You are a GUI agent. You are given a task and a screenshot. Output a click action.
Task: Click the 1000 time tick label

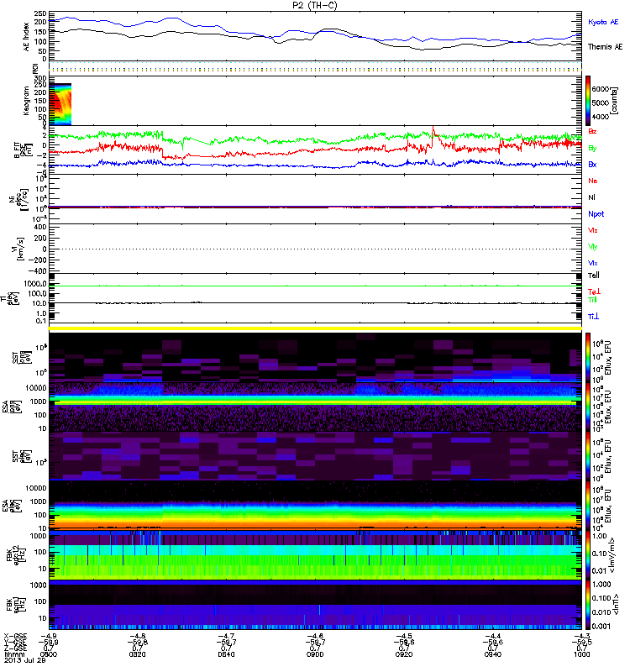coord(581,654)
